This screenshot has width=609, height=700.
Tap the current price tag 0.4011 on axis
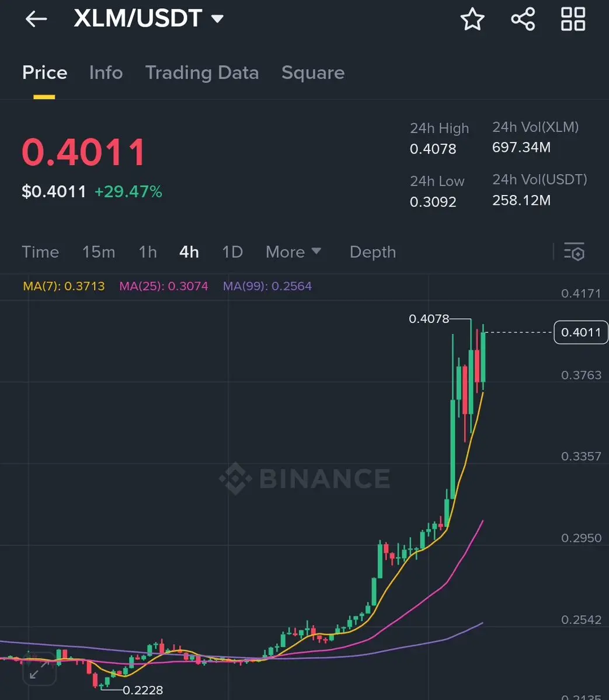[580, 332]
